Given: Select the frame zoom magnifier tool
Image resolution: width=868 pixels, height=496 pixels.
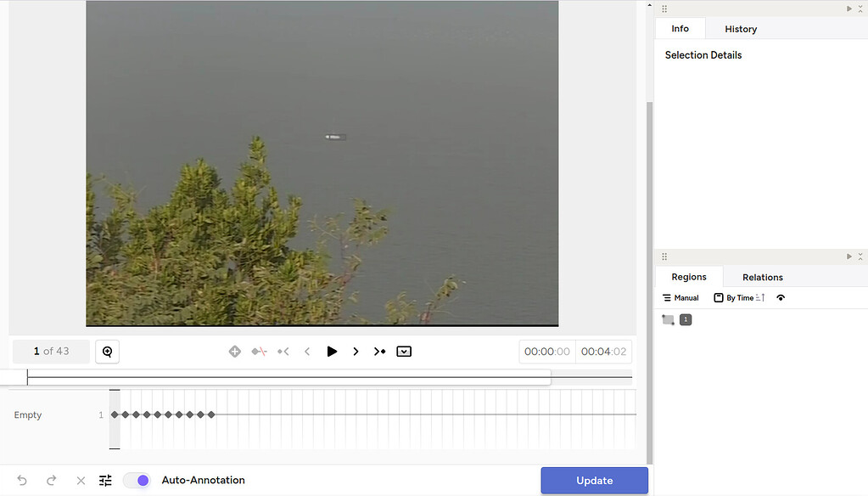Looking at the screenshot, I should click(x=107, y=351).
